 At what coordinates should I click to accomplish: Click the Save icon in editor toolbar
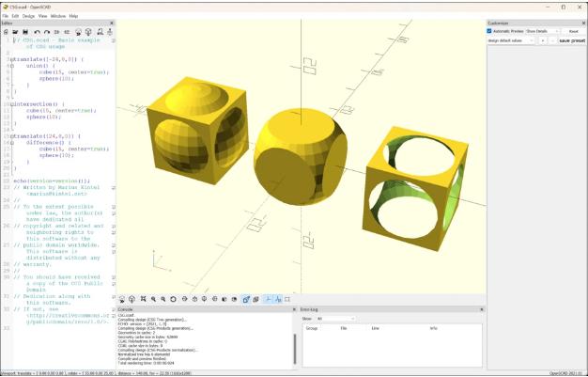click(25, 32)
